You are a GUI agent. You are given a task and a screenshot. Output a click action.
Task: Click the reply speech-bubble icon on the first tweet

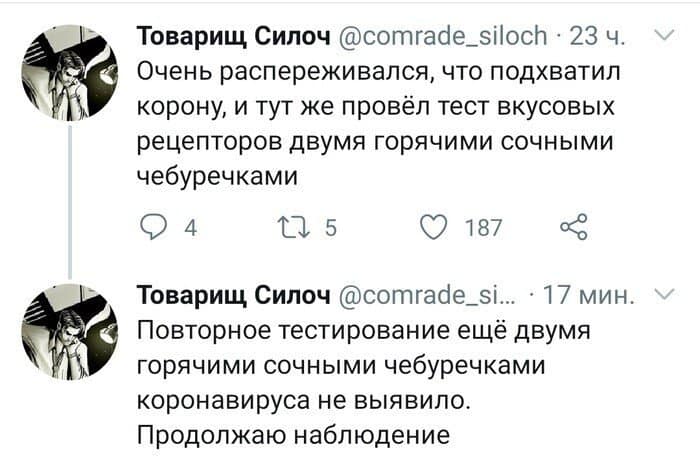tap(153, 228)
